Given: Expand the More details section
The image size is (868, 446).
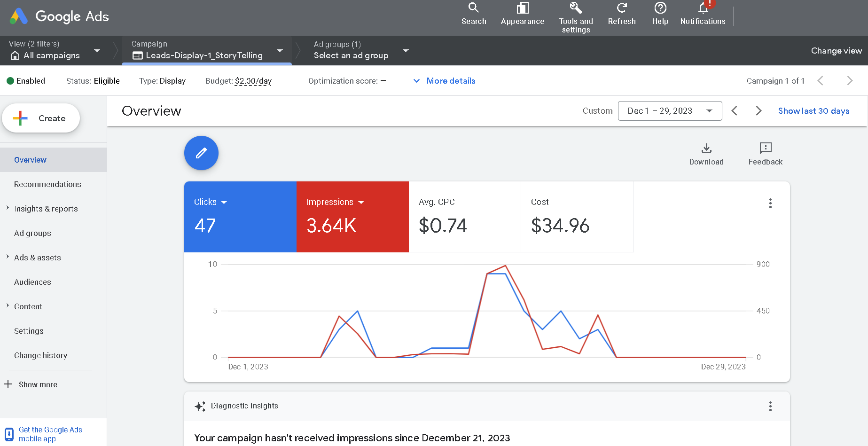Looking at the screenshot, I should click(x=444, y=81).
